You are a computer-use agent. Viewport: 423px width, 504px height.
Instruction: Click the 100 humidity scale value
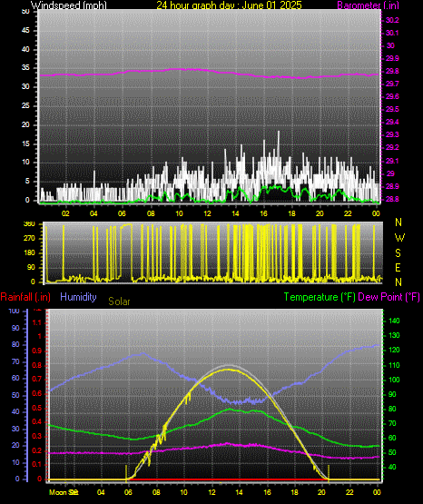tap(15, 311)
